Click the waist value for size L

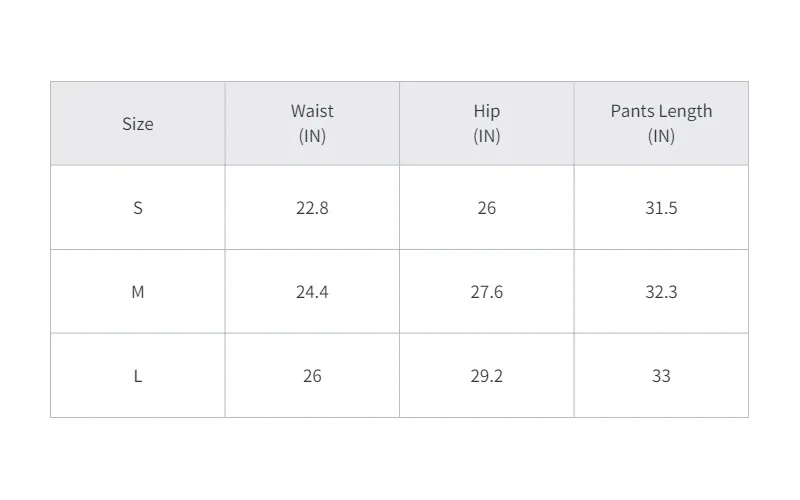pos(312,376)
